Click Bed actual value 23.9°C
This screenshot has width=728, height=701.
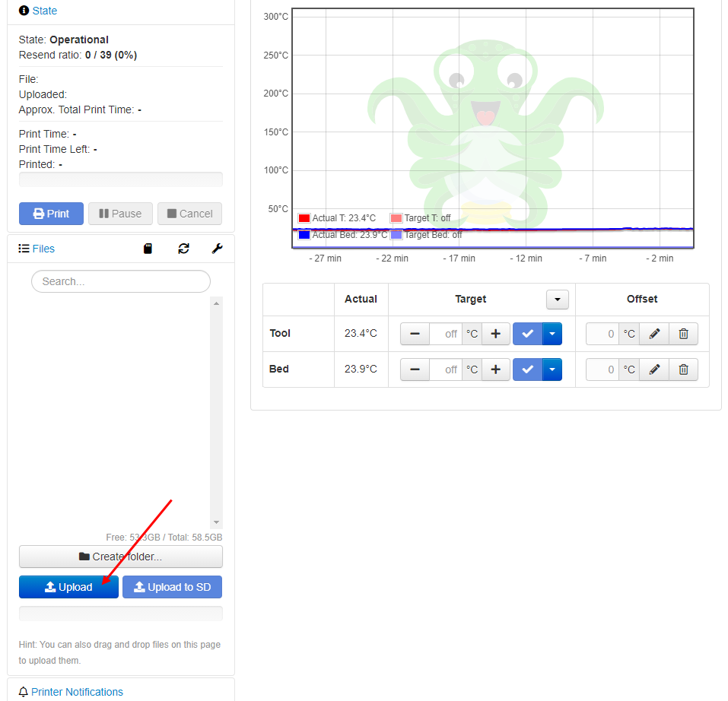coord(361,370)
